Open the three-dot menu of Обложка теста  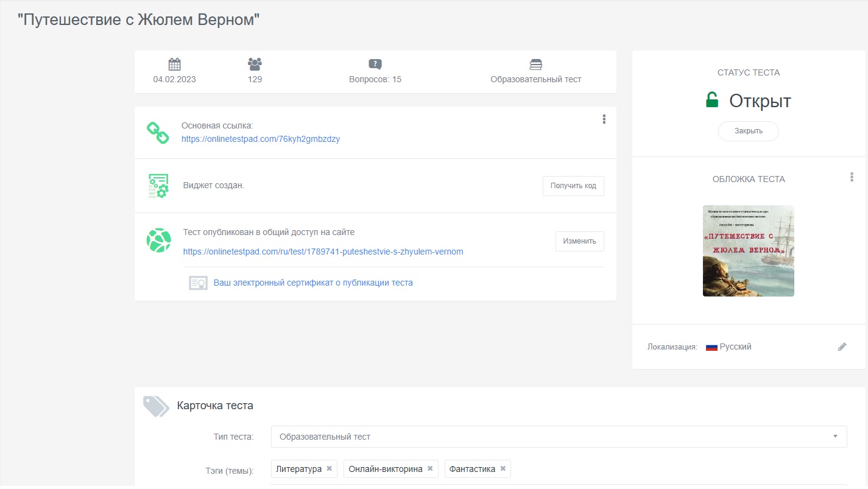pos(852,177)
